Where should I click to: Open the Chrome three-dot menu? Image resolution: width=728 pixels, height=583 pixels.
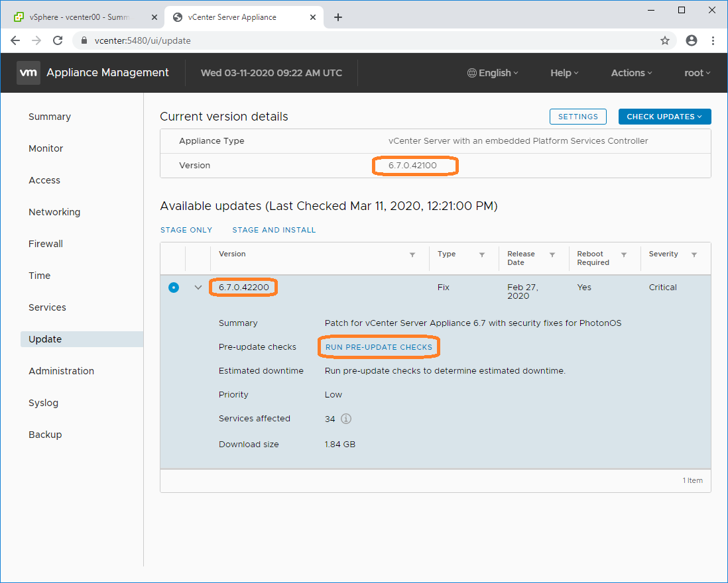click(x=713, y=40)
